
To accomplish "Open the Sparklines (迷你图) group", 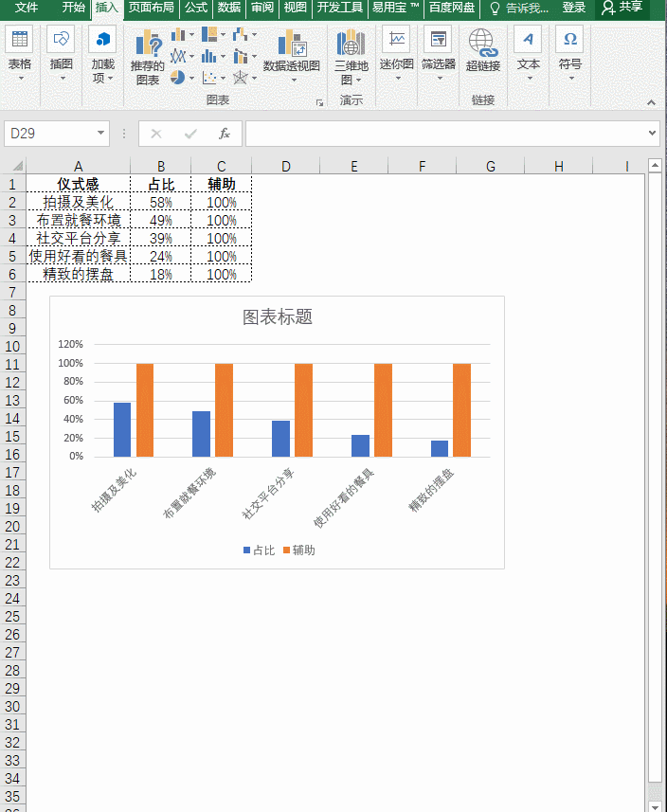I will point(397,55).
